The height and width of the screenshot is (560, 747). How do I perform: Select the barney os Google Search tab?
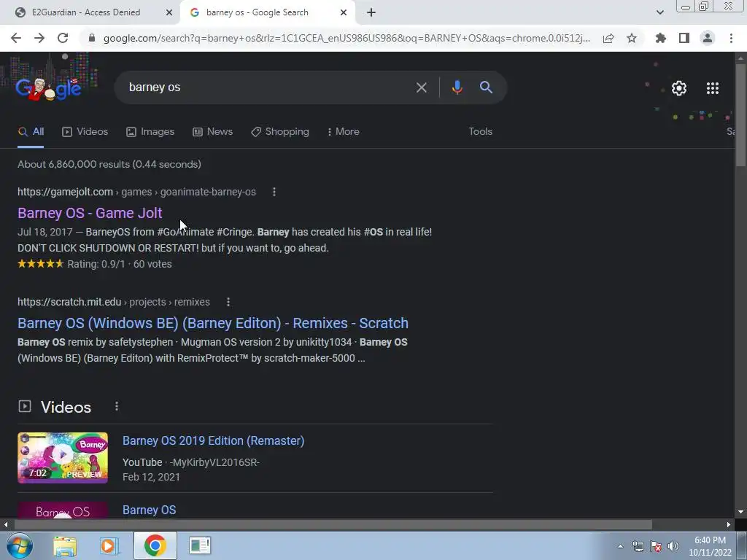tap(258, 13)
